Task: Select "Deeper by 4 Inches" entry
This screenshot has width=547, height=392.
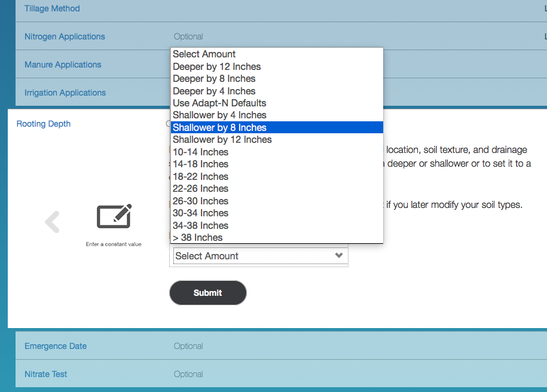Action: pyautogui.click(x=214, y=91)
